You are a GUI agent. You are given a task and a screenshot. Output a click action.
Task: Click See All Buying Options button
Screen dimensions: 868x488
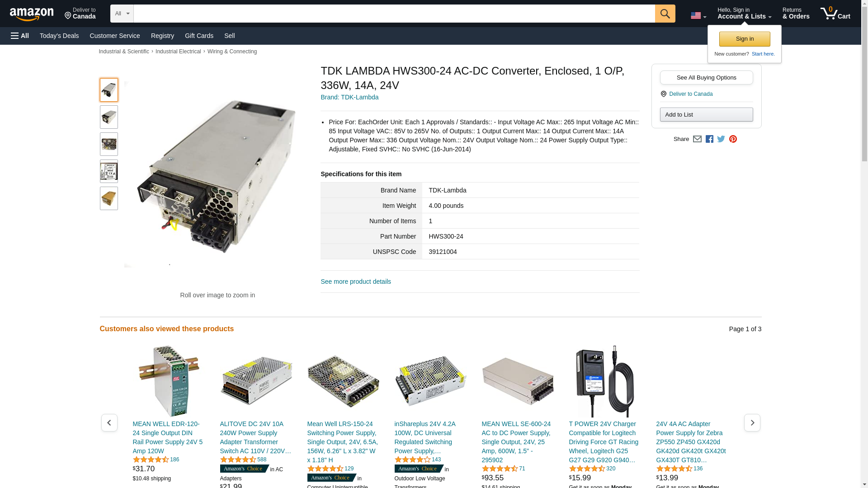pyautogui.click(x=706, y=77)
